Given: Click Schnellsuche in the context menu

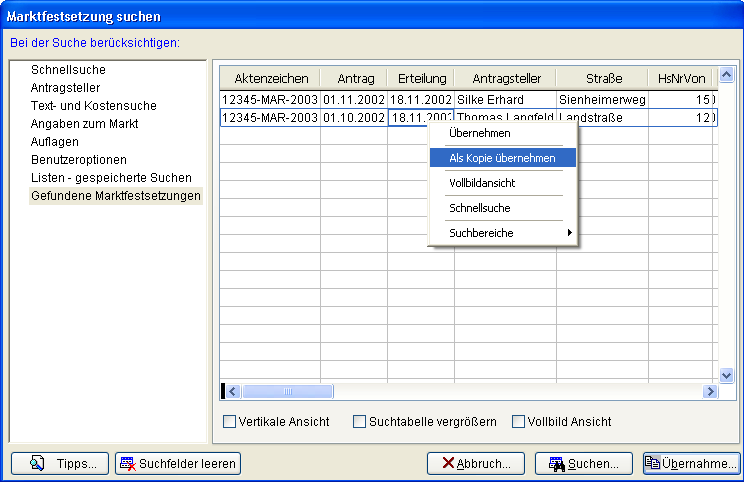Looking at the screenshot, I should pyautogui.click(x=480, y=208).
